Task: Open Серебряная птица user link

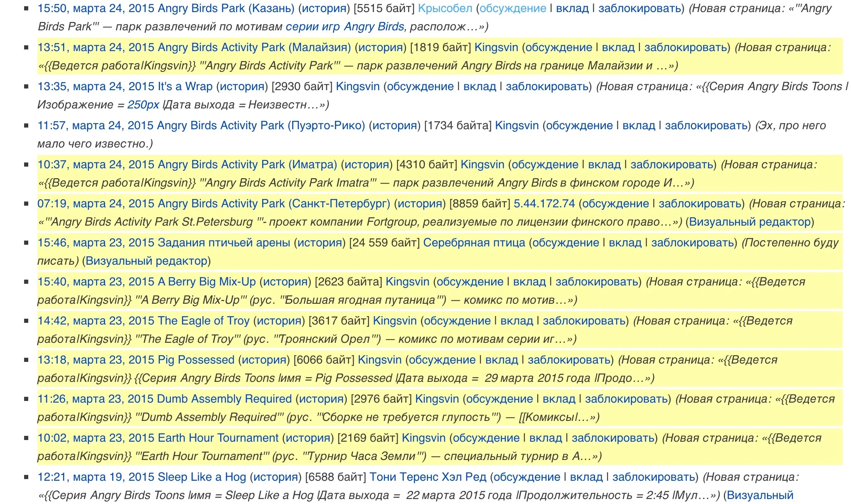Action: [474, 243]
